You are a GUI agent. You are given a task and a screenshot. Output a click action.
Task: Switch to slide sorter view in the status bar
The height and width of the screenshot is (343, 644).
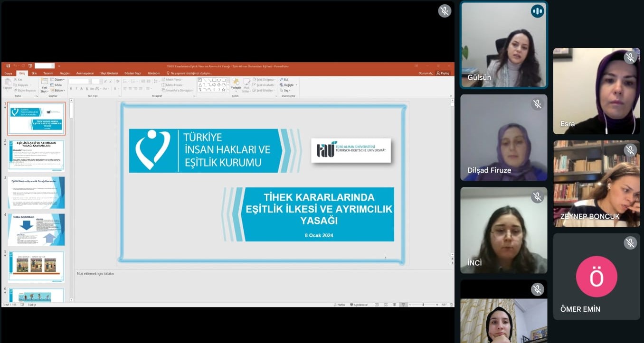tap(386, 305)
